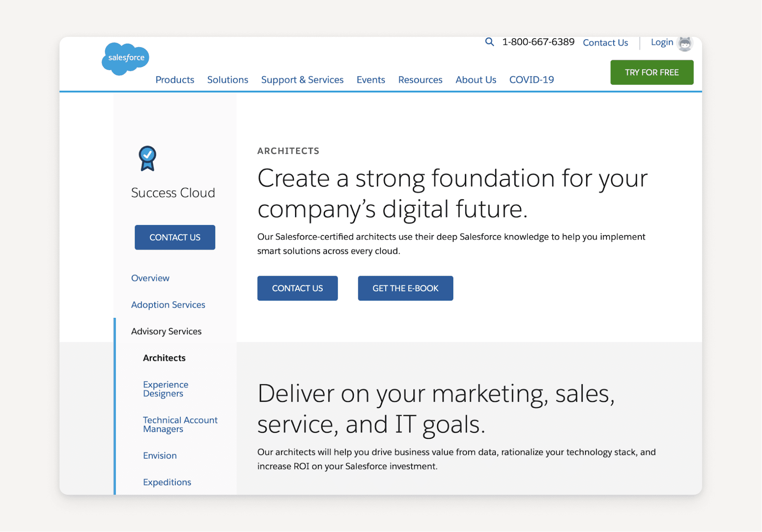Open the Products menu
Screen dimensions: 762x532
point(175,79)
